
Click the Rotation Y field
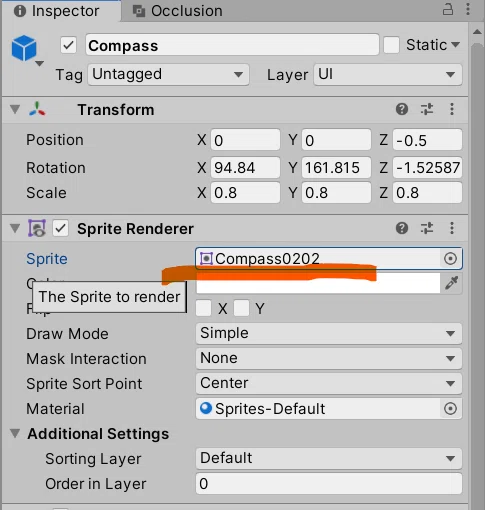(336, 167)
